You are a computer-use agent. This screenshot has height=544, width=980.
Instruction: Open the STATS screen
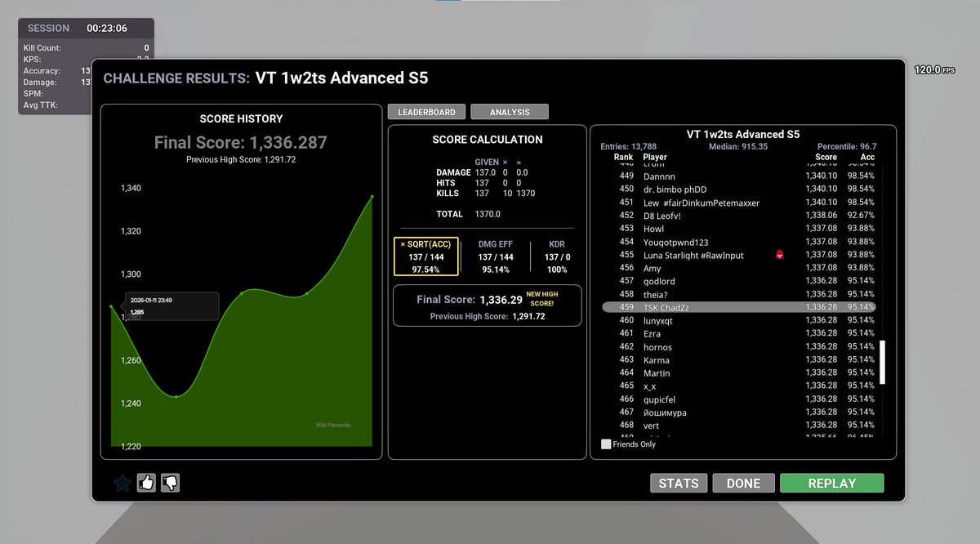point(679,483)
